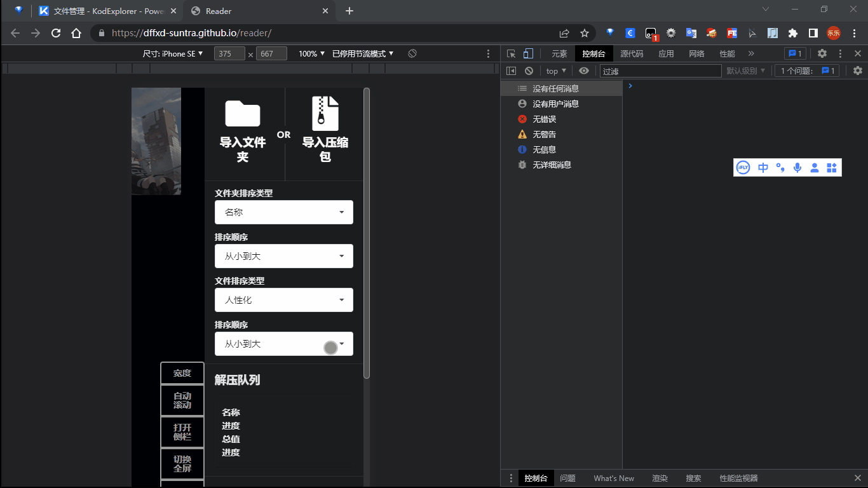Toggle the device emulation icon in DevTools
Image resolution: width=868 pixels, height=488 pixels.
528,53
